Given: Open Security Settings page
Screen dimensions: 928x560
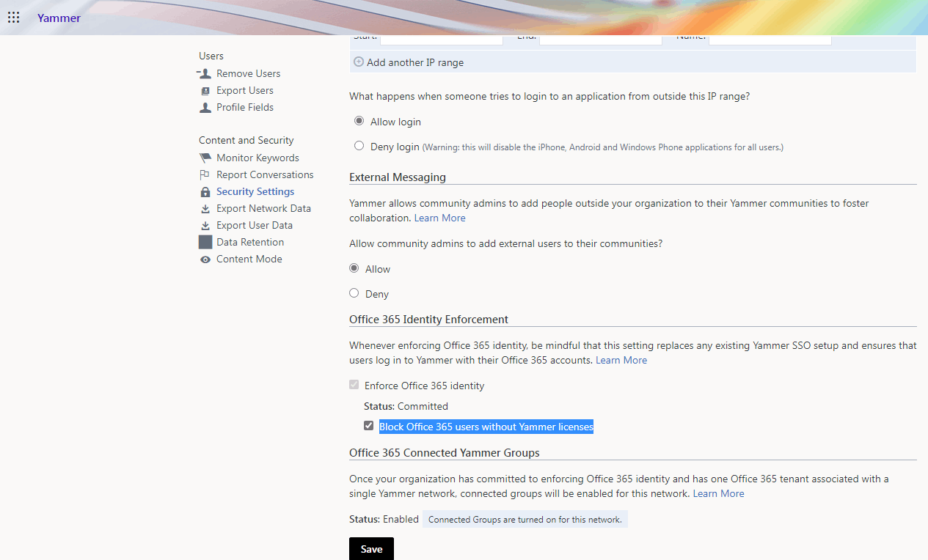Looking at the screenshot, I should pyautogui.click(x=255, y=191).
